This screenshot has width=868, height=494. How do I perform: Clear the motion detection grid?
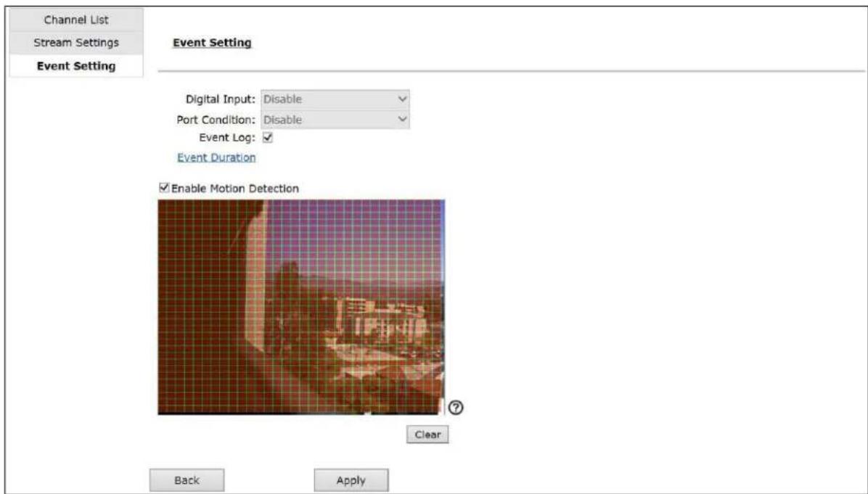427,435
